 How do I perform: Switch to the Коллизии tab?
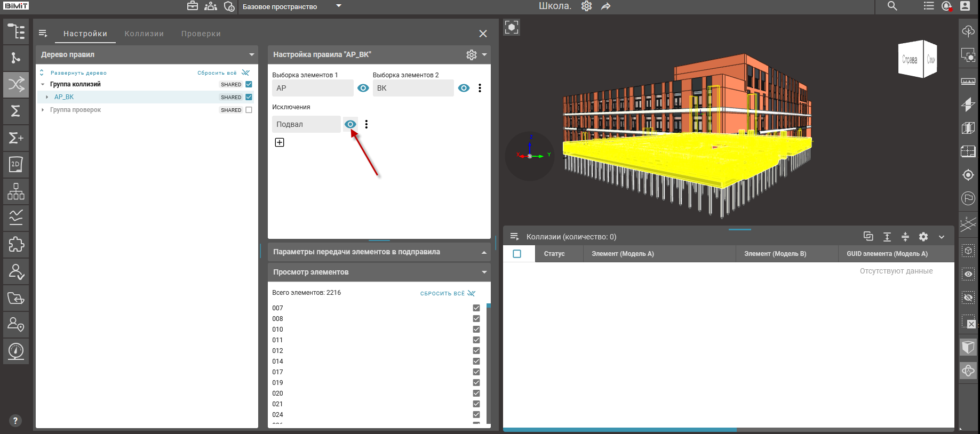coord(144,34)
